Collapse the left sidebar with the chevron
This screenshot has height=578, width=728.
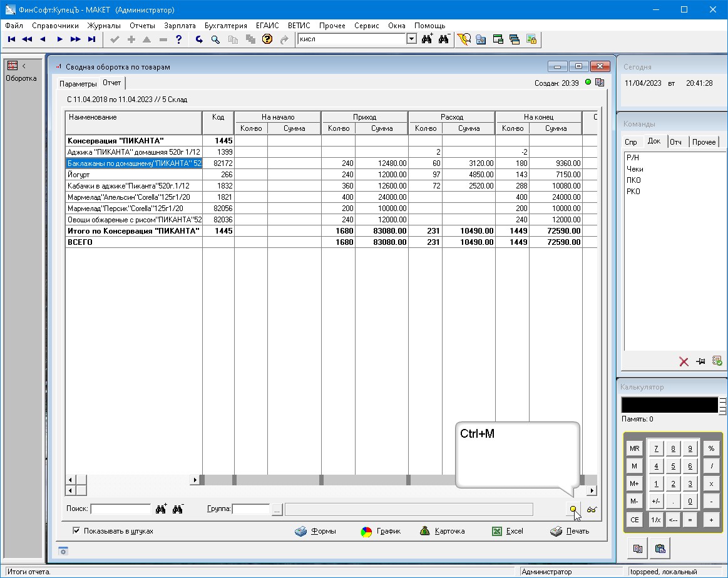click(24, 66)
